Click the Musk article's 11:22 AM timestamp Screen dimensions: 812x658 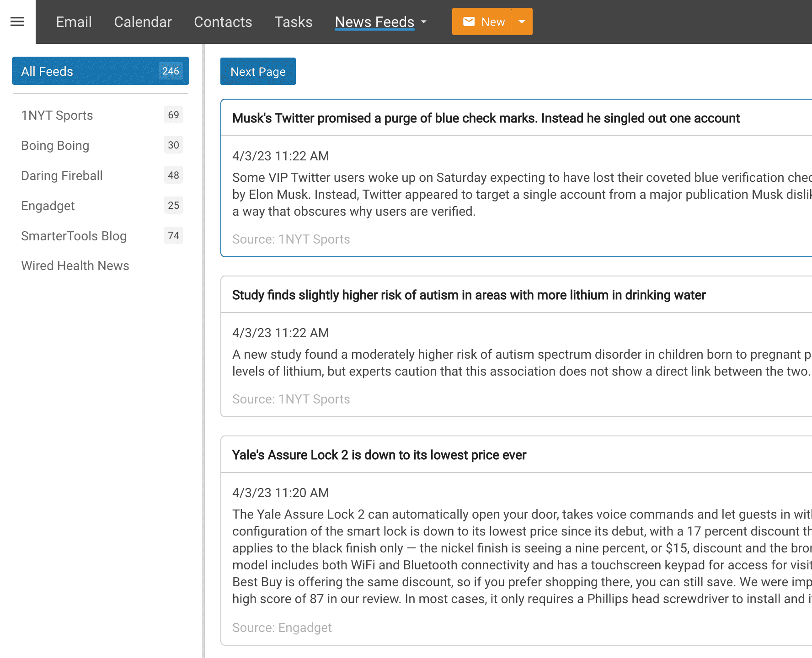[280, 156]
